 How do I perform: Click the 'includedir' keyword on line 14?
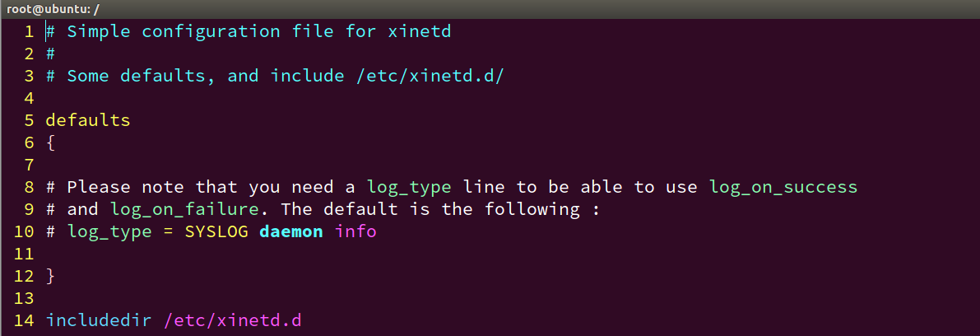click(99, 321)
